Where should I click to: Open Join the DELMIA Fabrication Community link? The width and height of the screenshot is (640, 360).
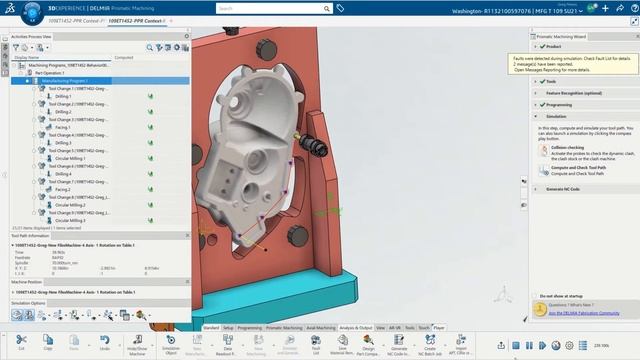pyautogui.click(x=584, y=313)
